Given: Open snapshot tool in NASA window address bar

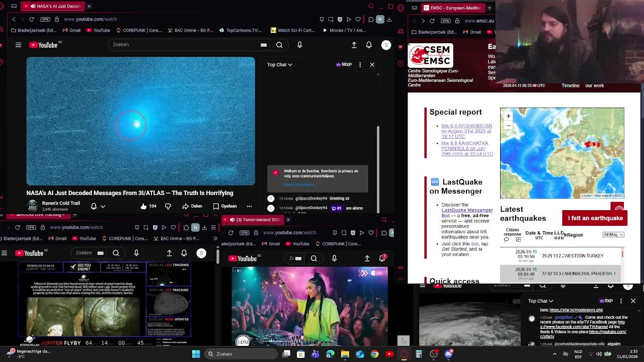Looking at the screenshot, I should [331, 19].
